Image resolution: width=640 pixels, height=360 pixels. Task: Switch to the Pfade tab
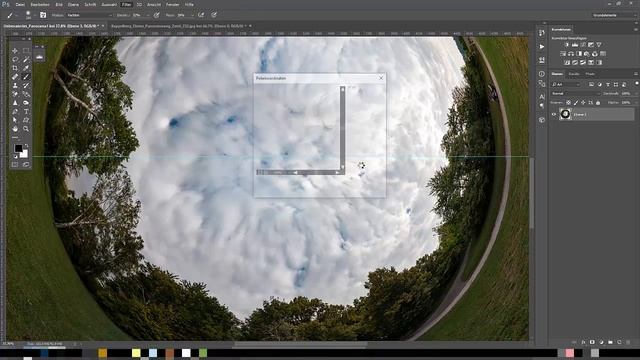[x=590, y=74]
